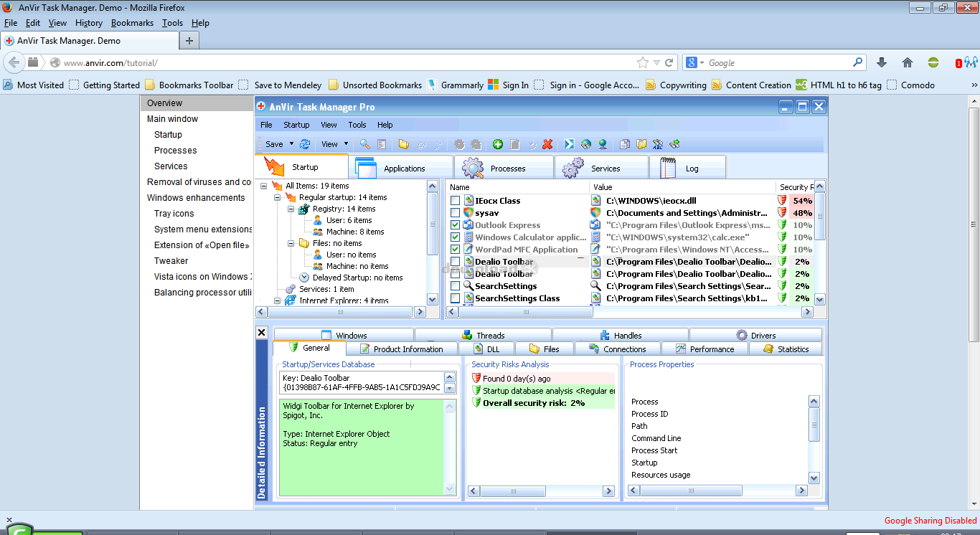
Task: Switch to the Applications tab
Action: click(x=402, y=168)
